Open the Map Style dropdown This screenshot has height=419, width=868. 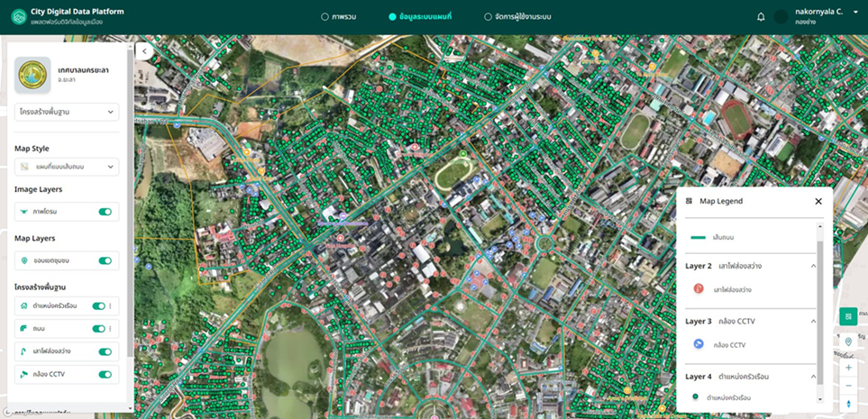[67, 167]
